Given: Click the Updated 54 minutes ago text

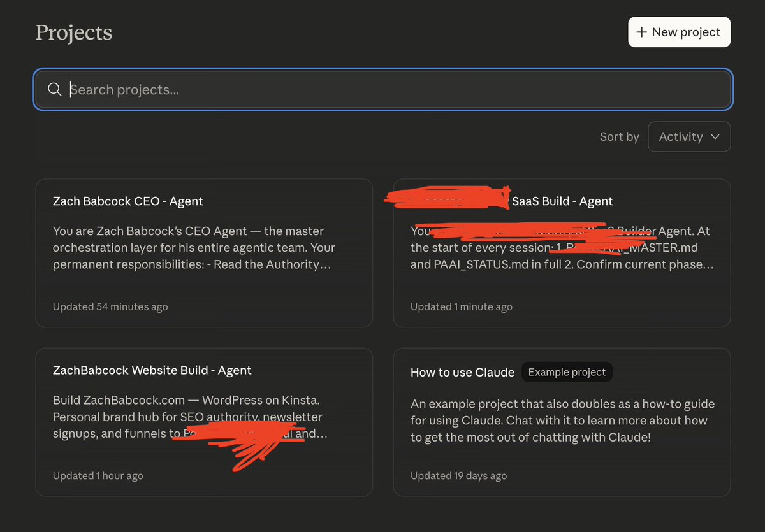Looking at the screenshot, I should pos(110,306).
